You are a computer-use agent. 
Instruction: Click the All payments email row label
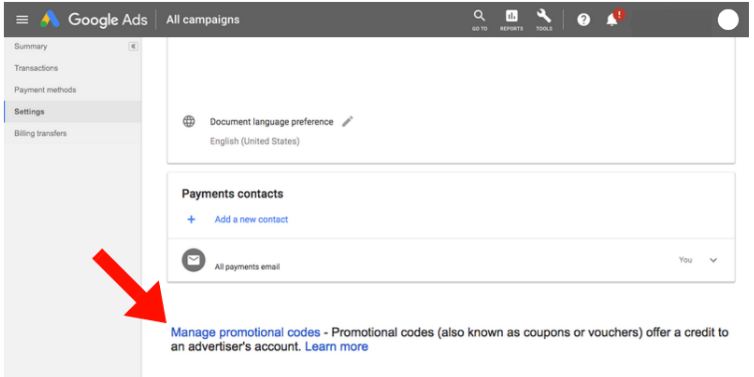247,266
